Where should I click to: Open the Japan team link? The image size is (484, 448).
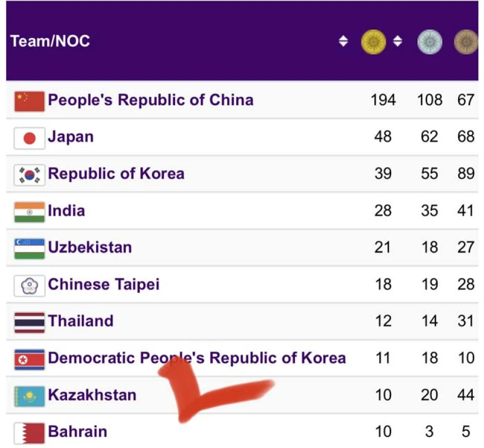pos(71,137)
